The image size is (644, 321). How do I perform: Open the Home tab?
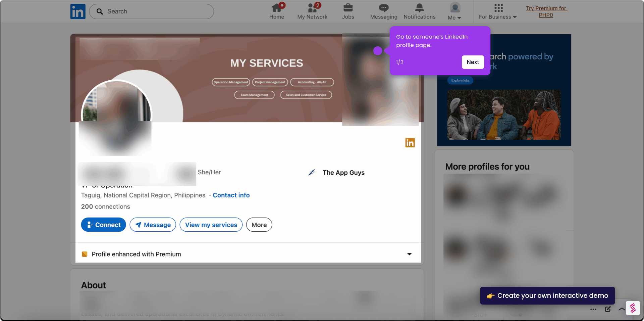[277, 11]
